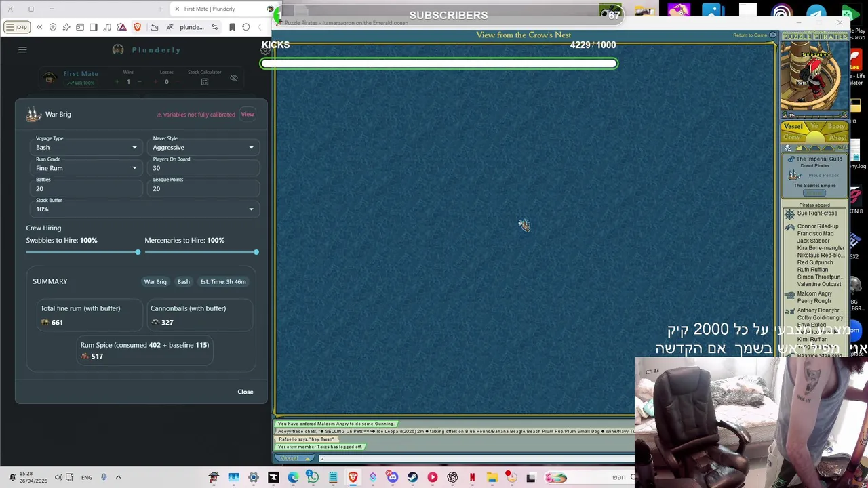Open site settings tune icon
This screenshot has width=868, height=488.
coord(214,27)
